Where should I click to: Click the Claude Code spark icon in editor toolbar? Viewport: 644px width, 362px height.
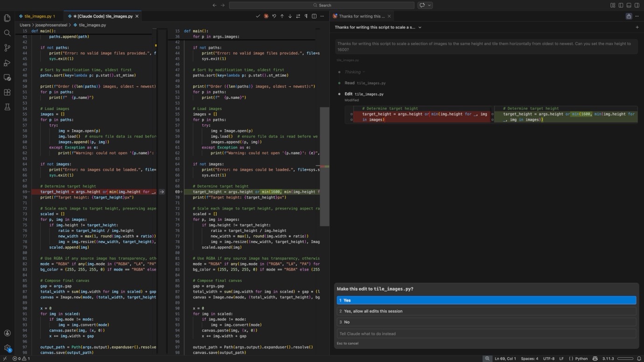266,16
